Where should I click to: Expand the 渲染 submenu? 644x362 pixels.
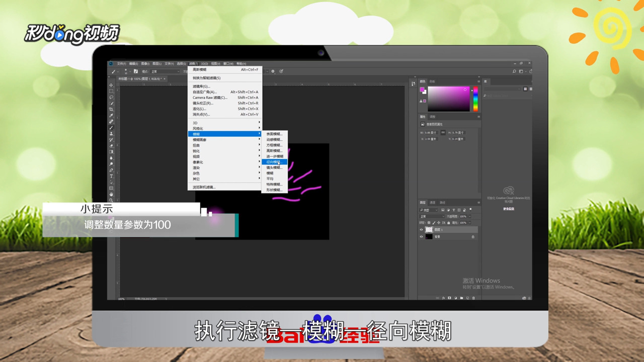coord(225,167)
